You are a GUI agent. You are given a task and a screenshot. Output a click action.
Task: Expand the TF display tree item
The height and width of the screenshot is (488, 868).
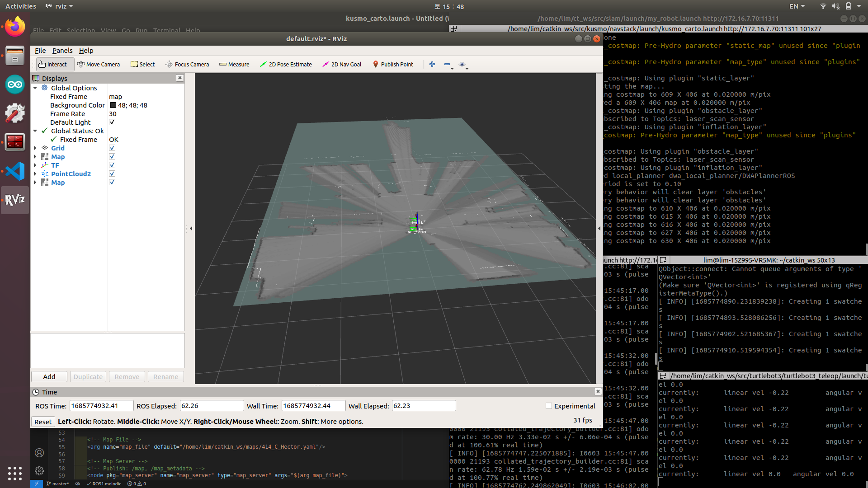pyautogui.click(x=35, y=165)
